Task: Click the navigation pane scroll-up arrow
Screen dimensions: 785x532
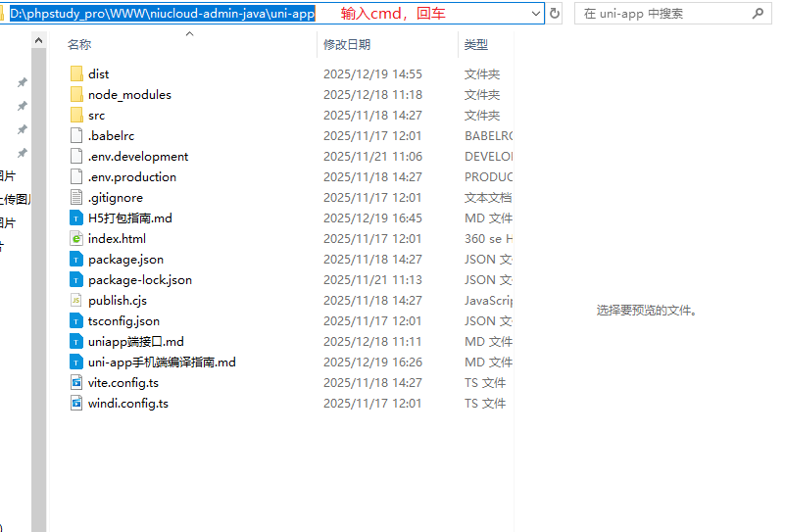Action: (38, 40)
